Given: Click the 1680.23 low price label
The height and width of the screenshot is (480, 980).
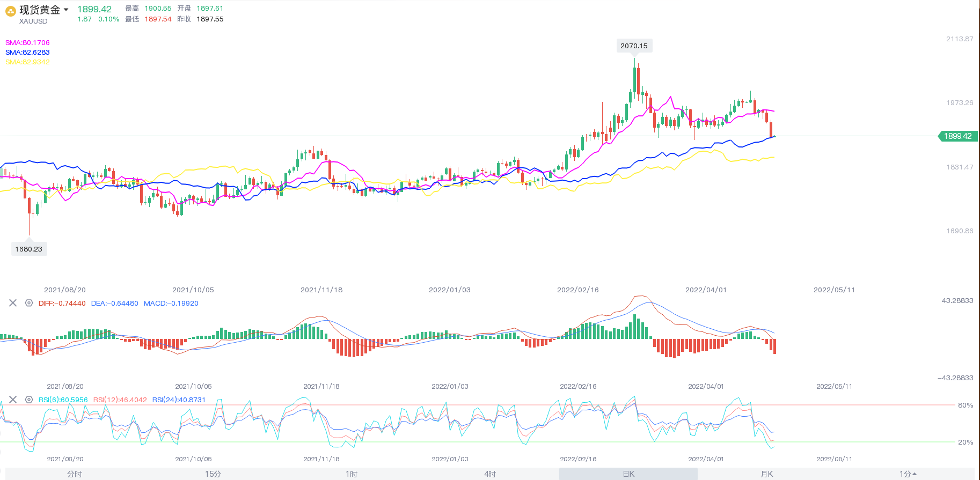Looking at the screenshot, I should pos(29,249).
